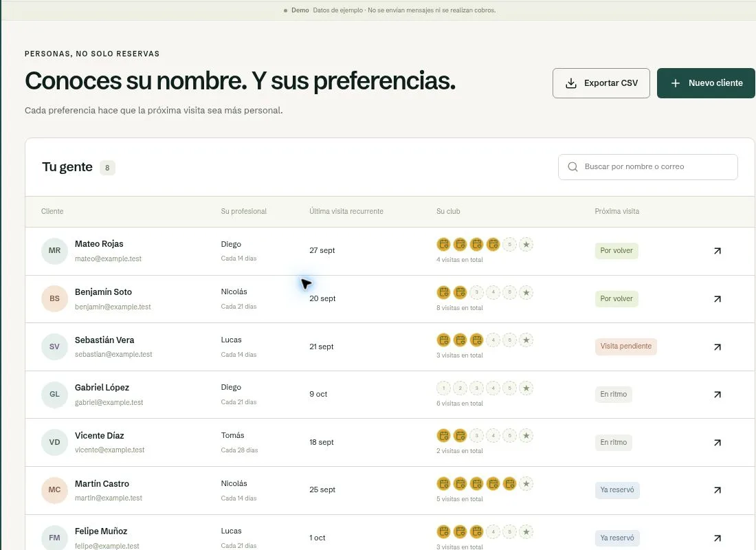
Task: Click the name Vicente Díaz
Action: (x=100, y=436)
